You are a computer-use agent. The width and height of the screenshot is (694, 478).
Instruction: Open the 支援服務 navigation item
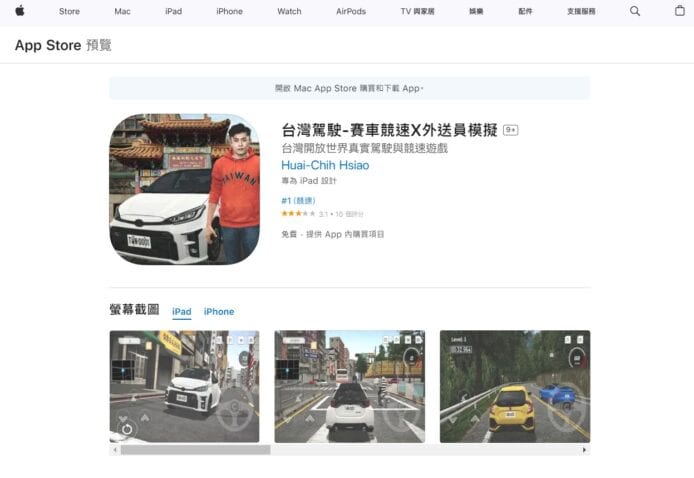[581, 12]
